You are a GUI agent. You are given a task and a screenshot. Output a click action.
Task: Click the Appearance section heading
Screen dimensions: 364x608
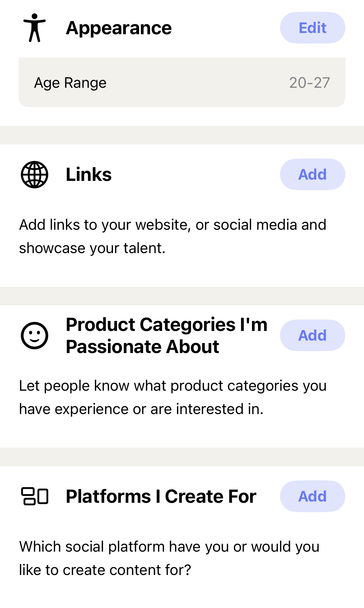pos(119,28)
